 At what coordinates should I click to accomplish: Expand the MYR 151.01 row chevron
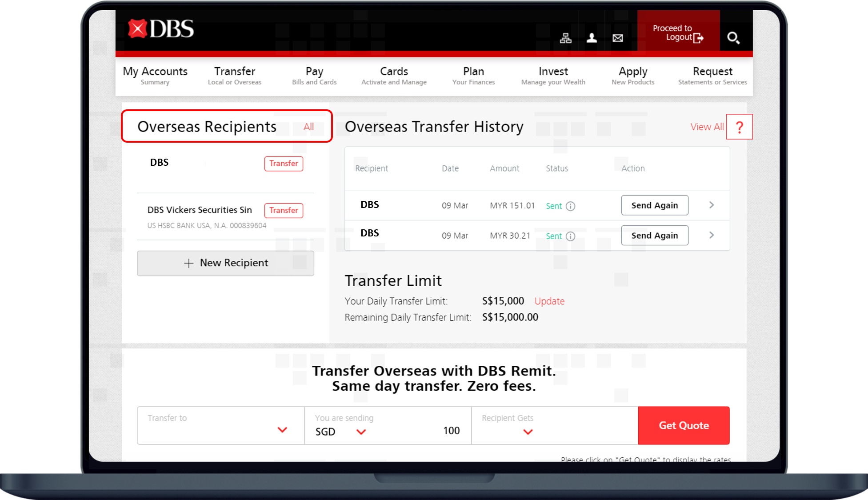(x=712, y=205)
